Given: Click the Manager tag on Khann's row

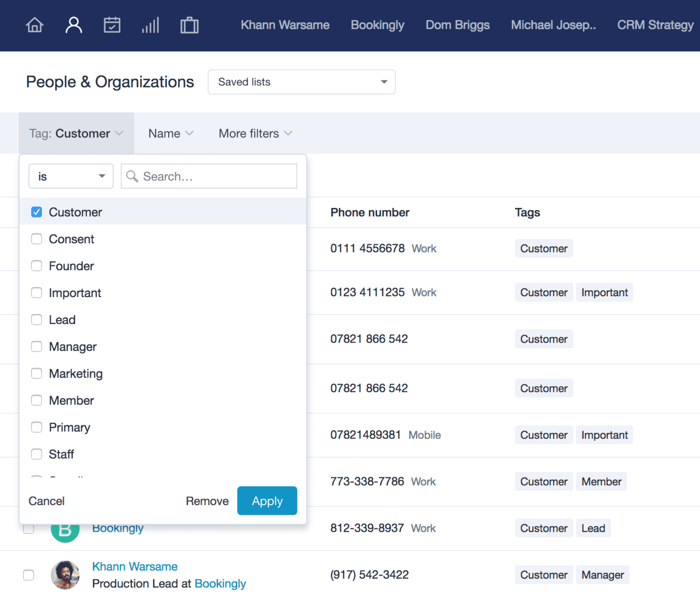Looking at the screenshot, I should pyautogui.click(x=603, y=575).
